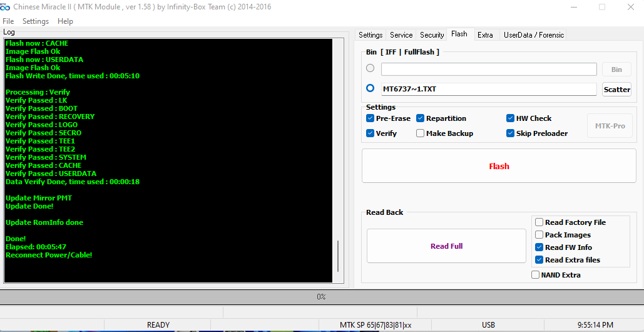Click the Scatter browse button
644x332 pixels.
[616, 89]
